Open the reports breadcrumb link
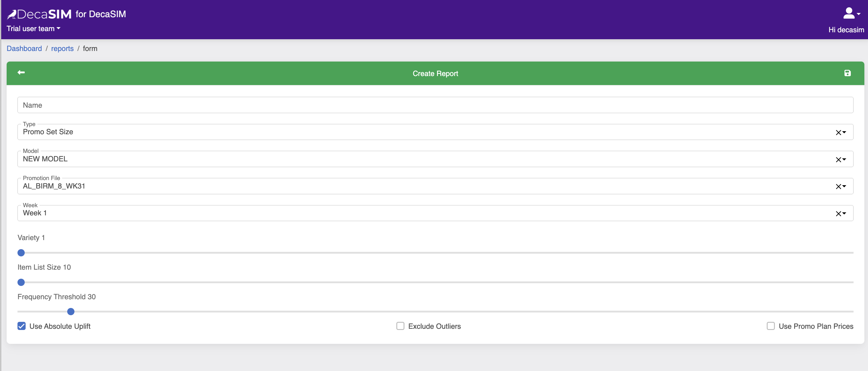The width and height of the screenshot is (868, 371). click(62, 49)
